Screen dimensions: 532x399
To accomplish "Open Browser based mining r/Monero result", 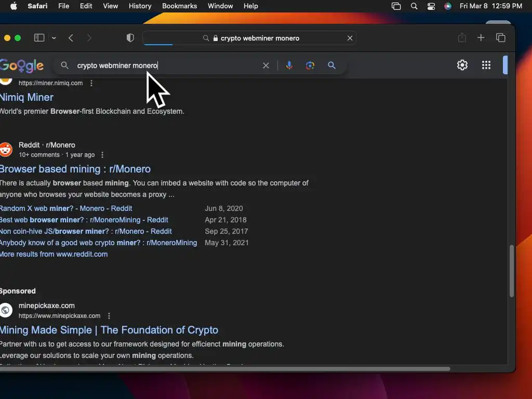I will (75, 169).
